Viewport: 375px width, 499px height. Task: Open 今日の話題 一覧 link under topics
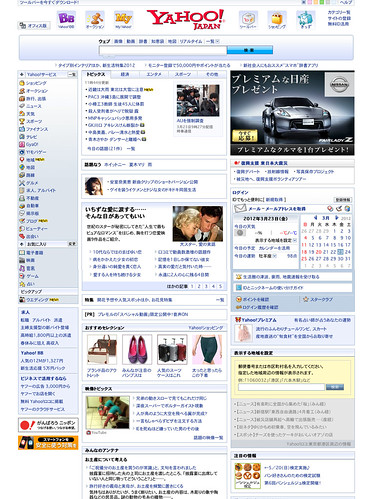coord(131,149)
